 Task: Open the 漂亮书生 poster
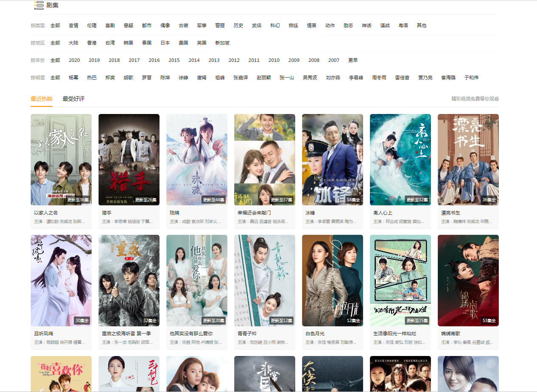click(x=468, y=160)
